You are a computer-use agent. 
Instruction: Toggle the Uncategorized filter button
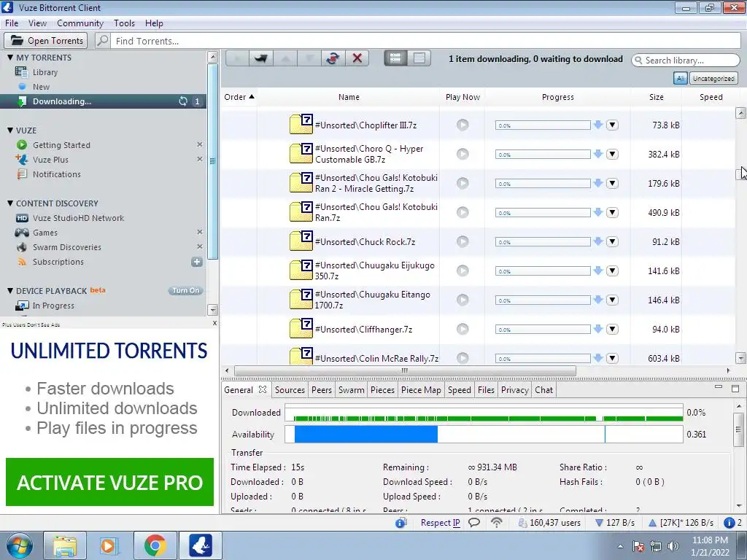click(x=713, y=79)
